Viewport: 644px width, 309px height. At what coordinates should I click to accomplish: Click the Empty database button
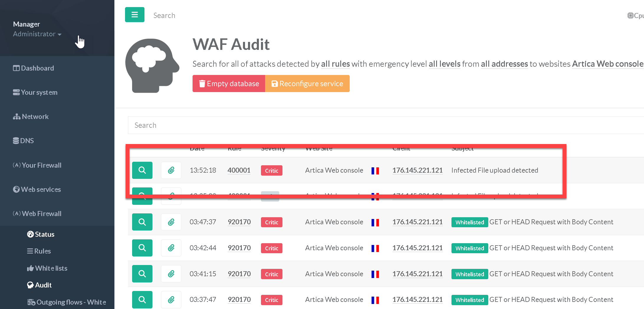click(229, 84)
